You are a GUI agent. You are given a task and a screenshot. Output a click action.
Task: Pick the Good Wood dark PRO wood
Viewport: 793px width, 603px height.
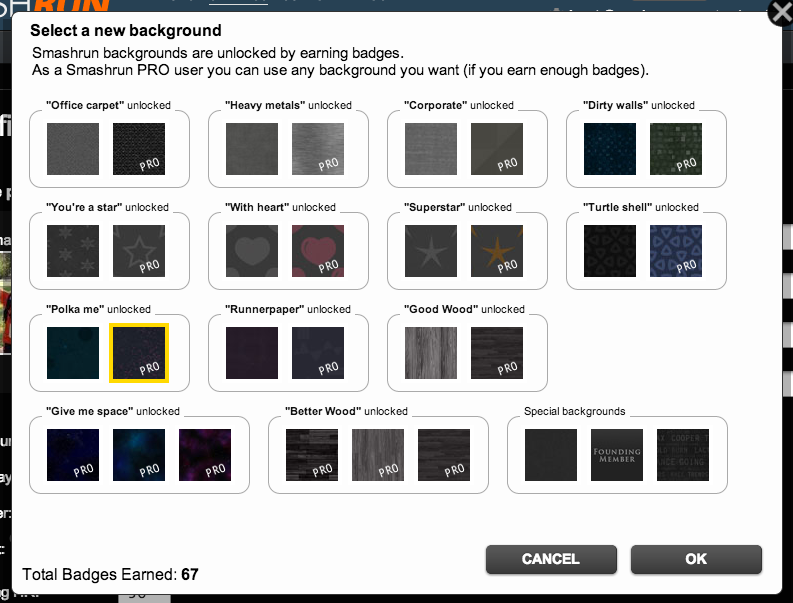pos(497,353)
